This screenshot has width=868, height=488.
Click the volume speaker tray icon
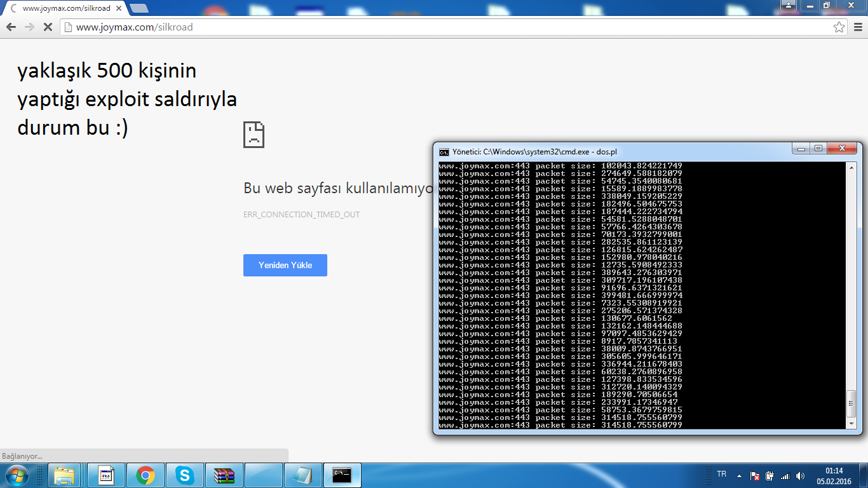[800, 475]
